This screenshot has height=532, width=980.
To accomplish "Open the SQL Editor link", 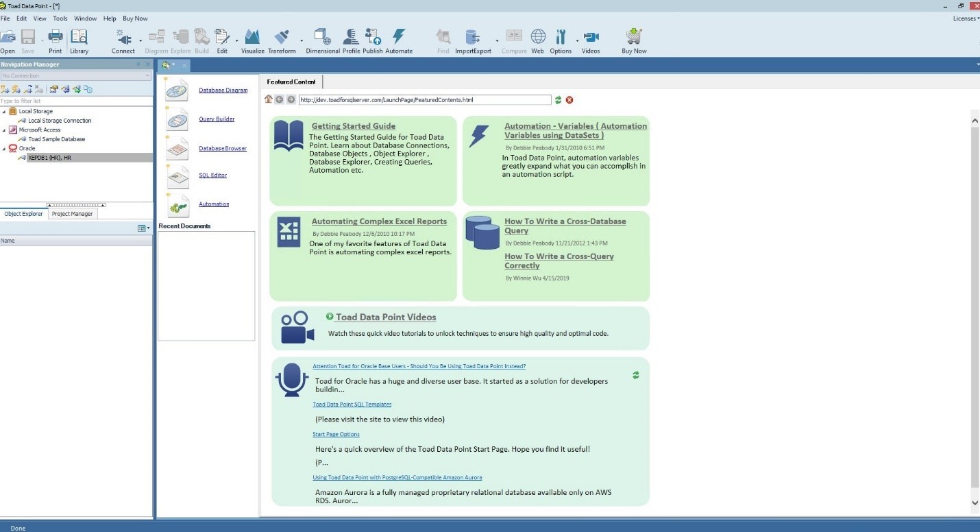I will pyautogui.click(x=212, y=176).
